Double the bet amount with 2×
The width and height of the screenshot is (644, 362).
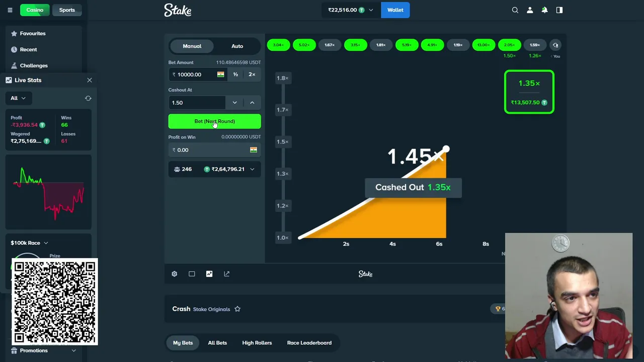252,74
